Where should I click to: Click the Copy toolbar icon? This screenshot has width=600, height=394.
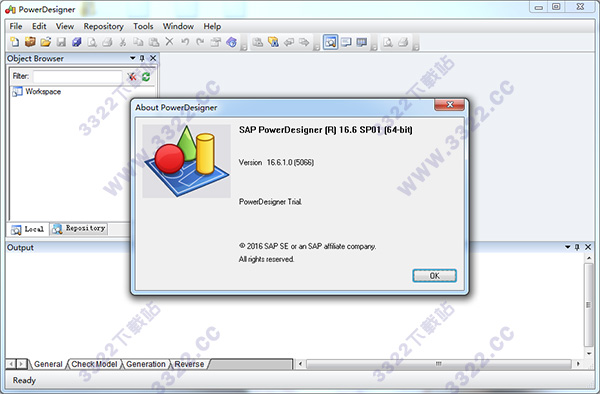pos(138,42)
